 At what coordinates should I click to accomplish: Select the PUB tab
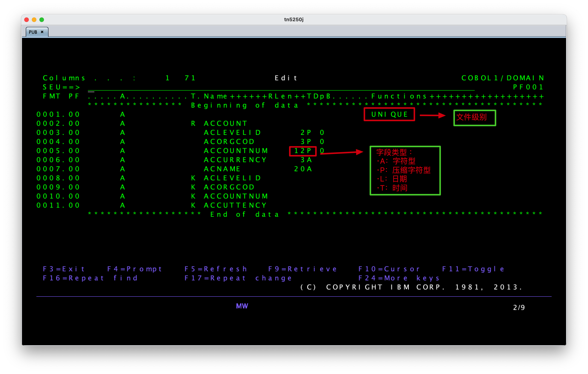point(33,32)
